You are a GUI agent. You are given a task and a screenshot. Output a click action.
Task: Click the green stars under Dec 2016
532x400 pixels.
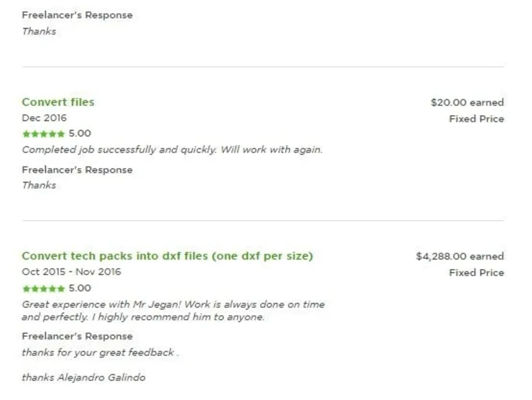point(43,134)
